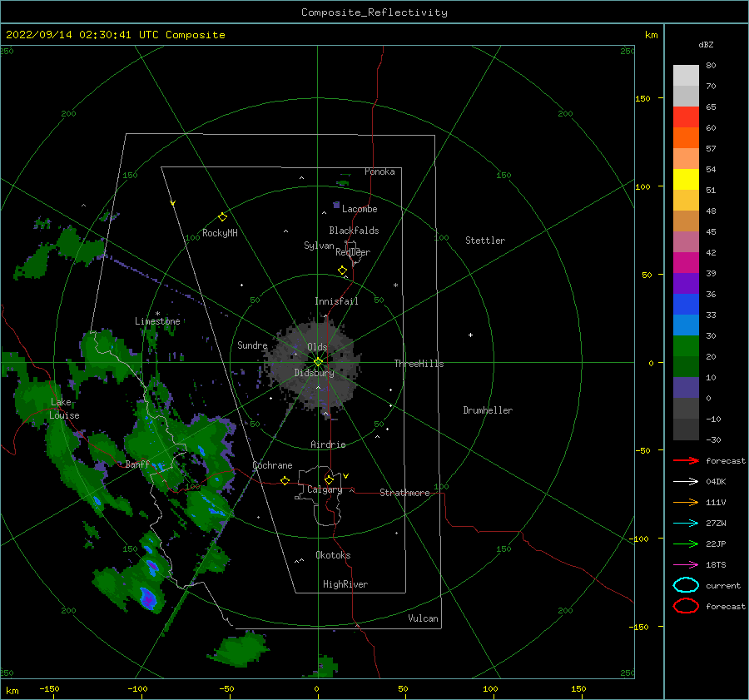Click the orange 111V arrow icon

click(686, 502)
